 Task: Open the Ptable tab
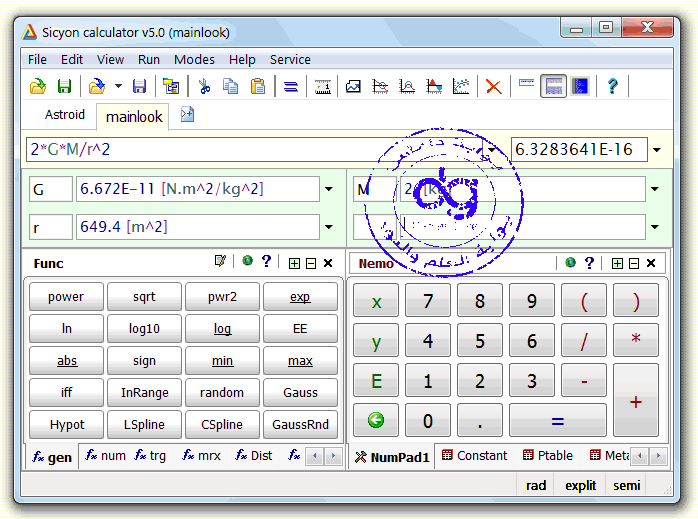pos(548,456)
